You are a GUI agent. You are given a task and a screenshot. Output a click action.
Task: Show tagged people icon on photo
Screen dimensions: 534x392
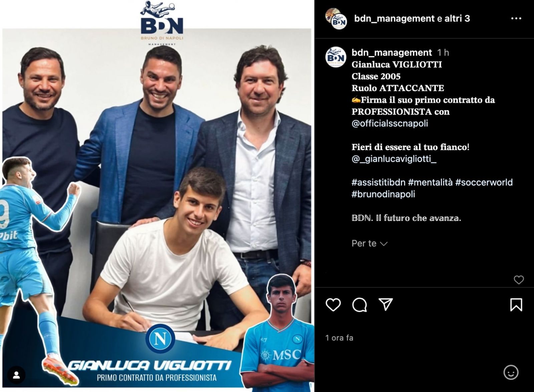[16, 375]
